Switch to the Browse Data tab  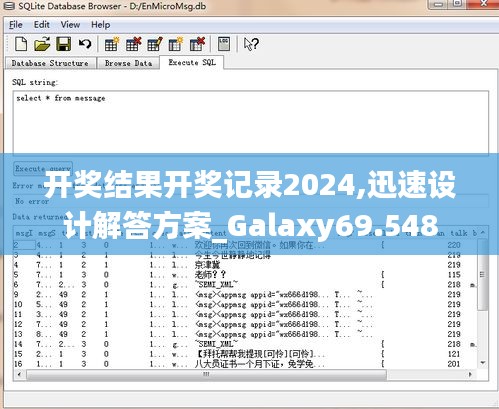[x=128, y=63]
